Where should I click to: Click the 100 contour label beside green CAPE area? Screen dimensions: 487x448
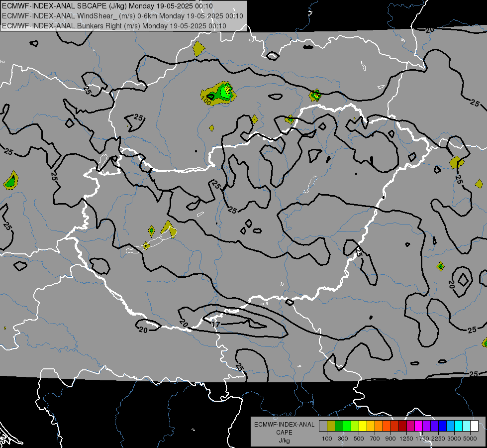point(206,101)
